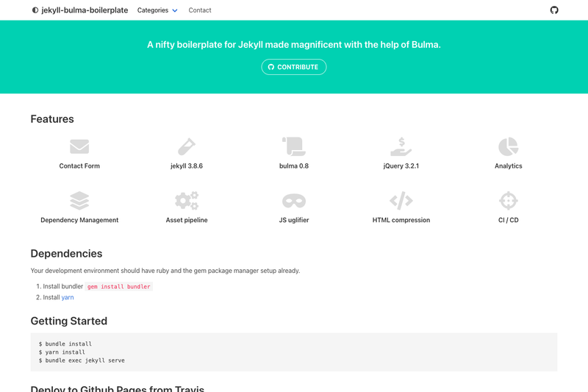Click the 'Your development environment' paragraph
588x392 pixels.
pyautogui.click(x=165, y=271)
